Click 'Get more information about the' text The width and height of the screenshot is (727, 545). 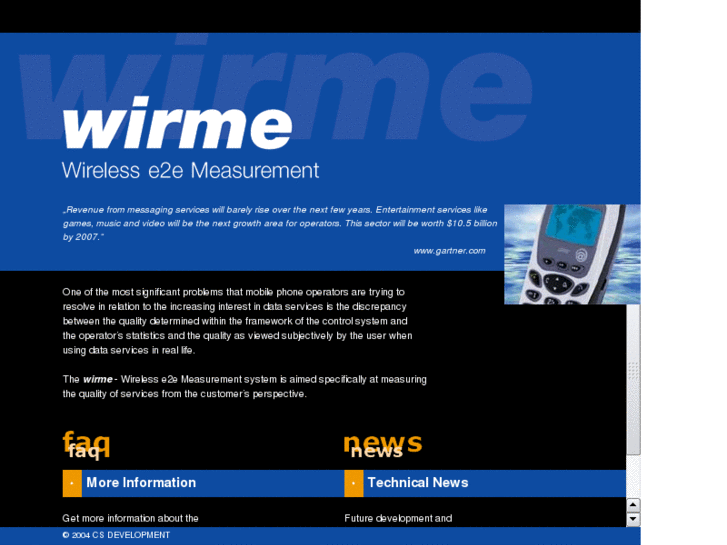coord(130,518)
